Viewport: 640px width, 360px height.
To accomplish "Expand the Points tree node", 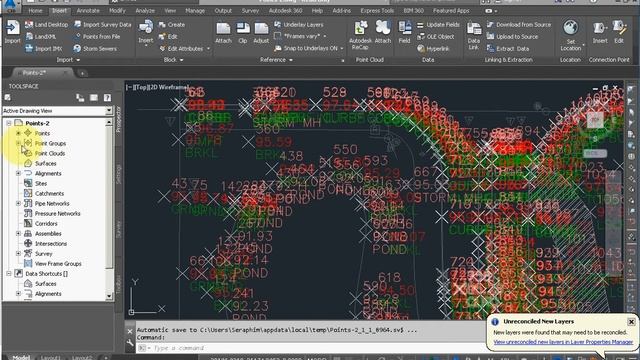I will pyautogui.click(x=18, y=133).
